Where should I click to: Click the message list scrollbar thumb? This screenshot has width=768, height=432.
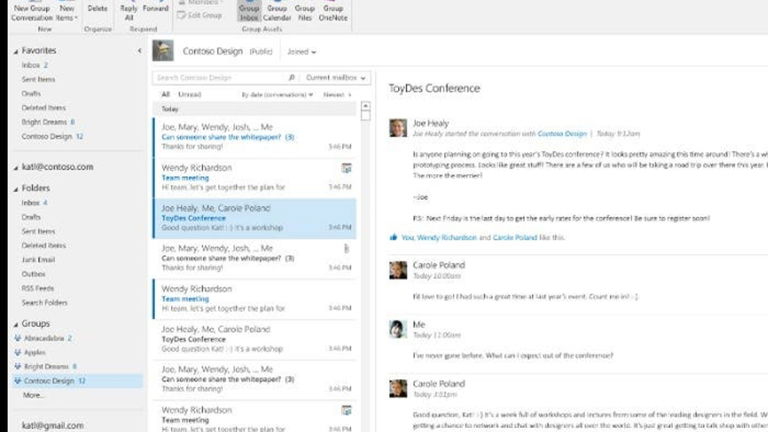(x=365, y=116)
